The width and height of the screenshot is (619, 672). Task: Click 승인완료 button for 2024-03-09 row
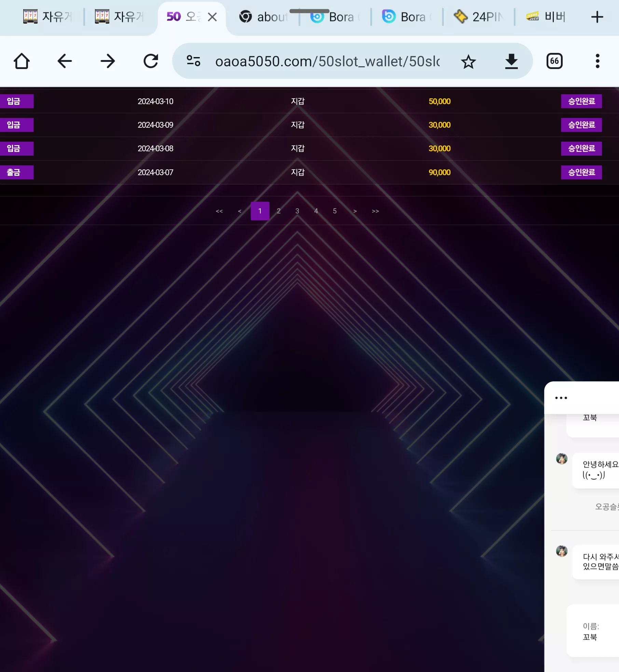point(581,125)
